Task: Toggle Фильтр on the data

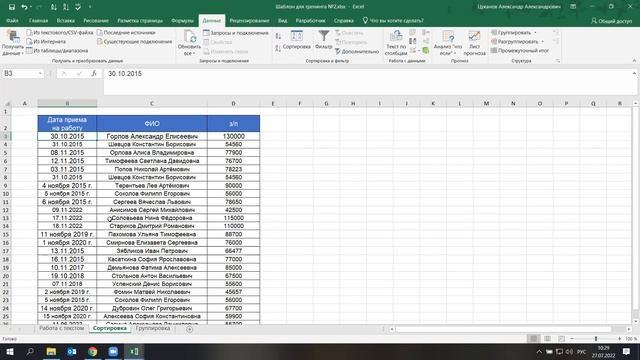Action: point(324,40)
